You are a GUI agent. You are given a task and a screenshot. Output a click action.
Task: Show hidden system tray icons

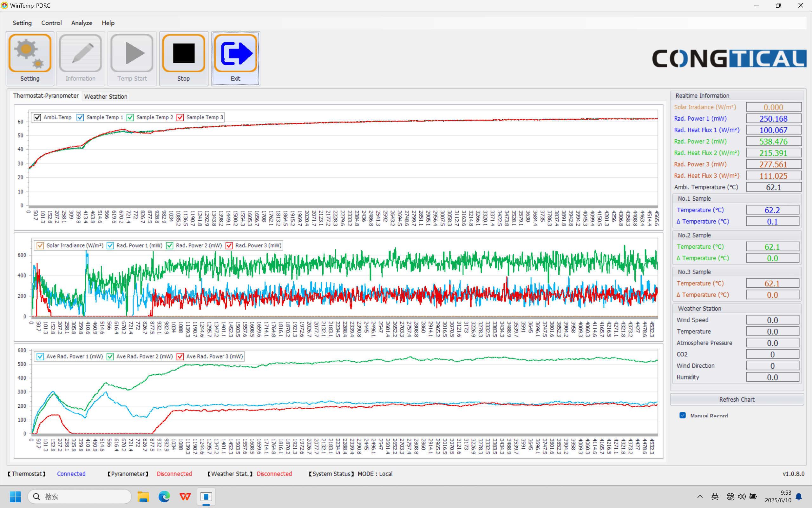700,497
